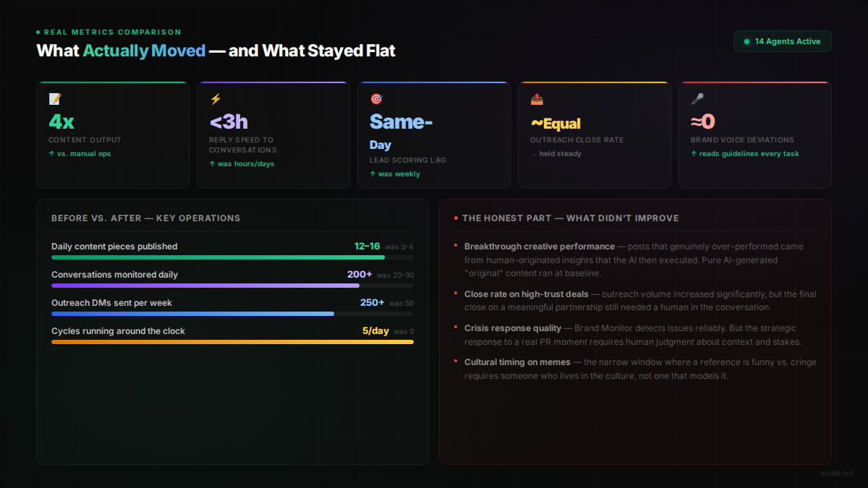Click the red dot before The Honest Part

(x=456, y=218)
